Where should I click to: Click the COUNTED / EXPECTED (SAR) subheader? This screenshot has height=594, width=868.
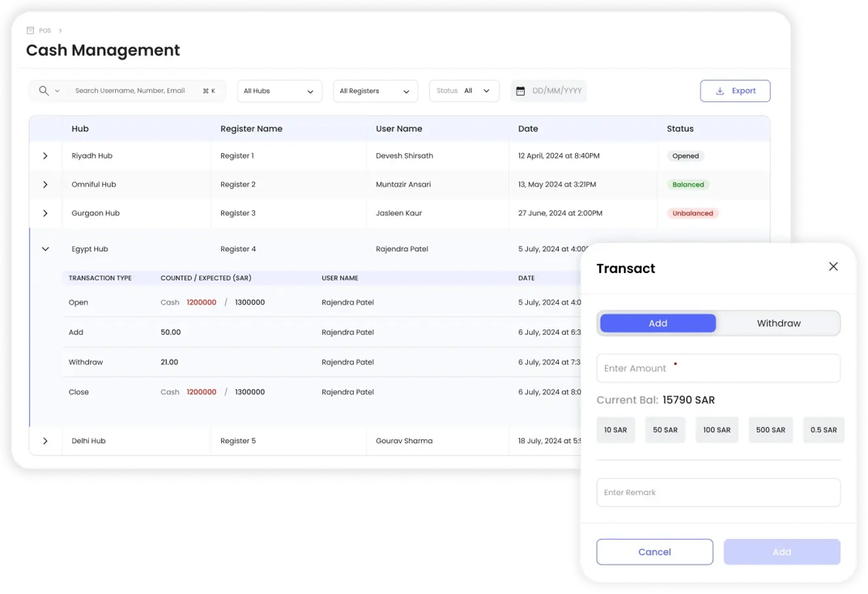point(206,278)
